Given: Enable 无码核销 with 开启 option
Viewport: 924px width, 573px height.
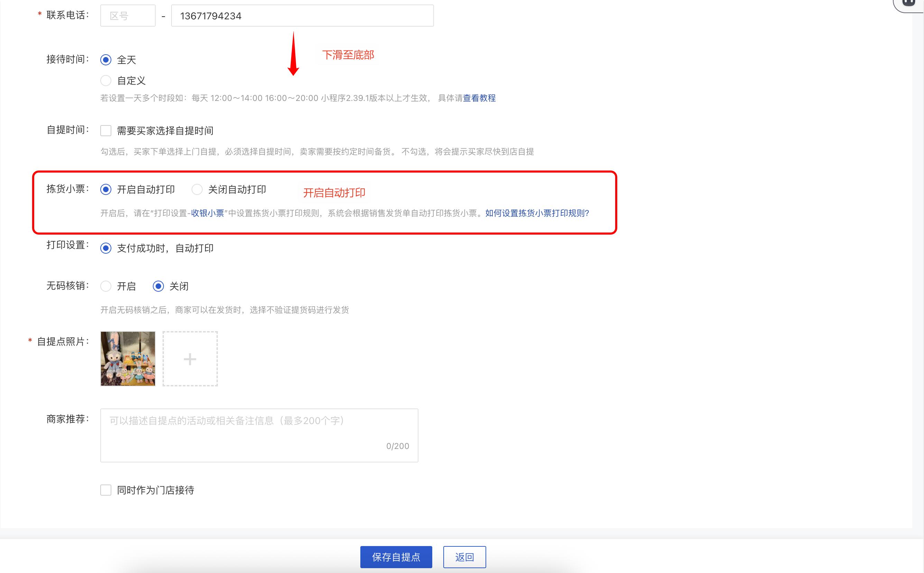Looking at the screenshot, I should click(x=106, y=286).
